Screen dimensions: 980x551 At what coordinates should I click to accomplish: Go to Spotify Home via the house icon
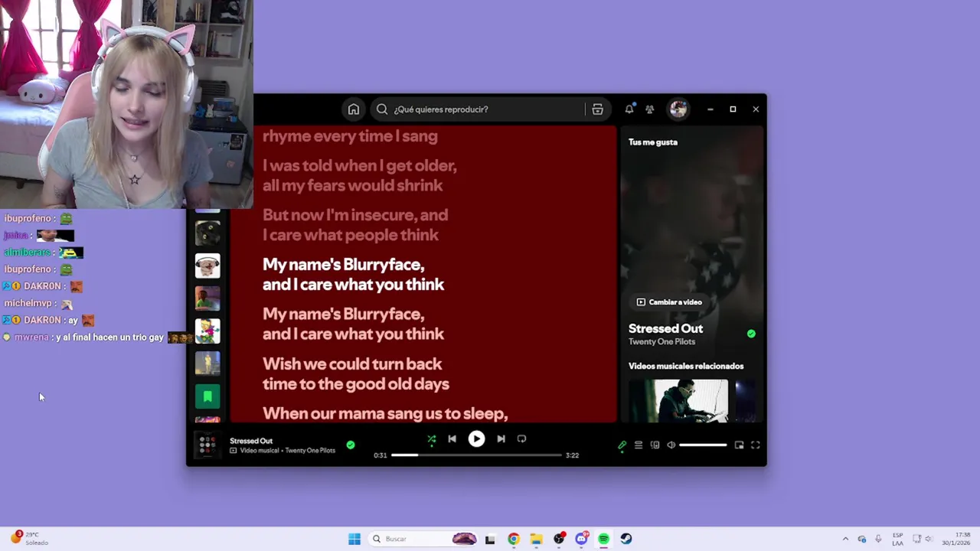tap(354, 109)
